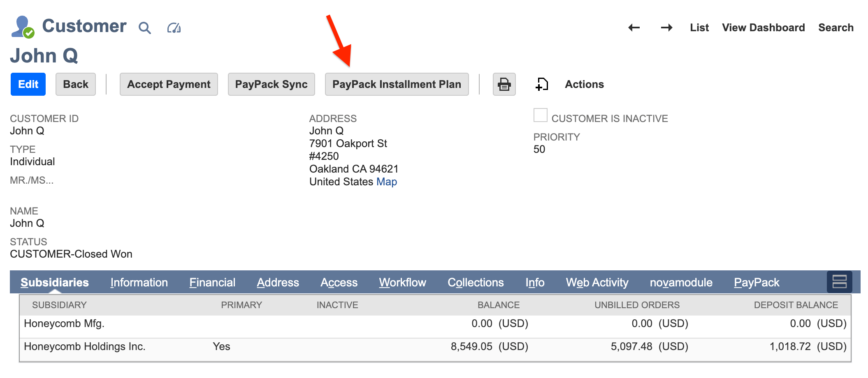
Task: Click the Accept Payment button
Action: 168,84
